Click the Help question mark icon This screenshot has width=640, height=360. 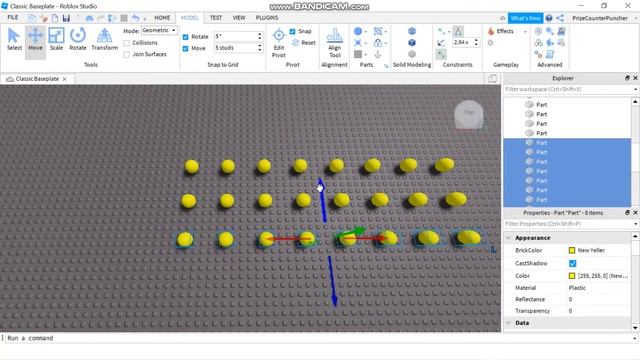coord(549,18)
